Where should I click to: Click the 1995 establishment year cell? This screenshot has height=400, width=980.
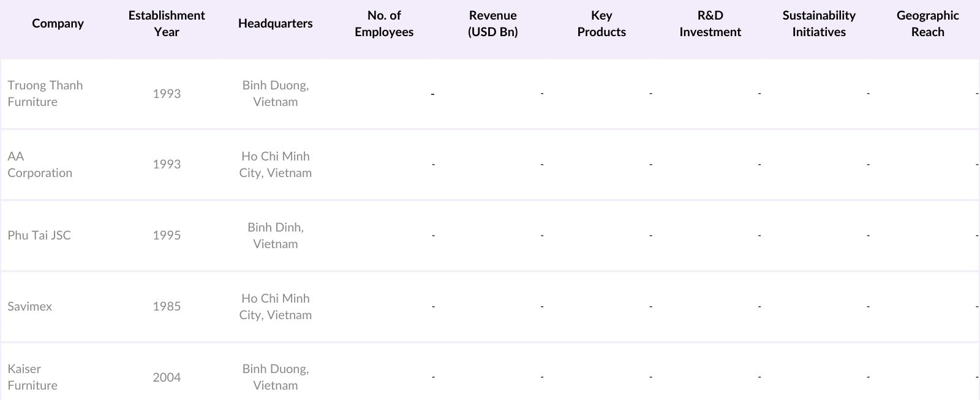(167, 235)
